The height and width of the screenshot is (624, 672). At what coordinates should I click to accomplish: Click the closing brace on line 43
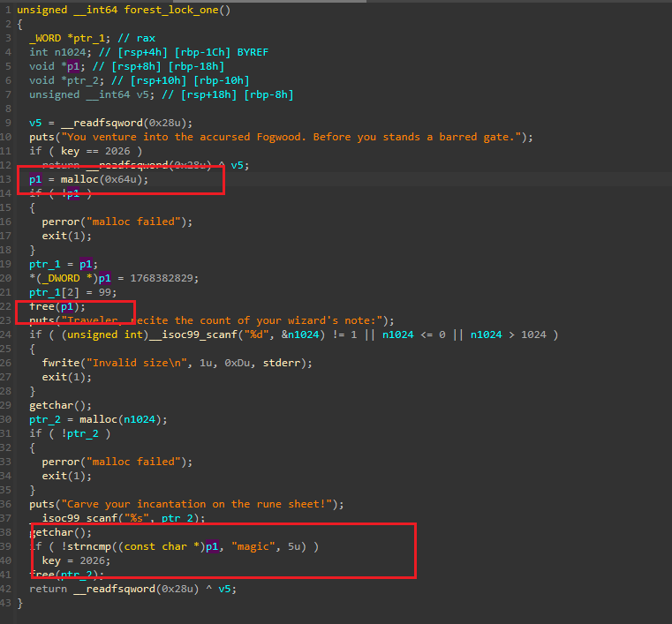19,604
